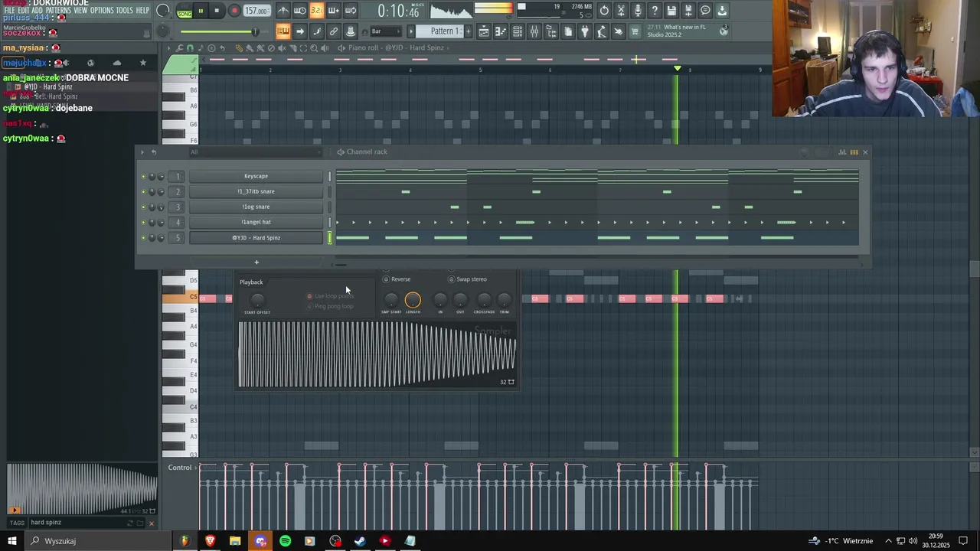
Task: Select the Keyscape channel button
Action: click(x=256, y=176)
